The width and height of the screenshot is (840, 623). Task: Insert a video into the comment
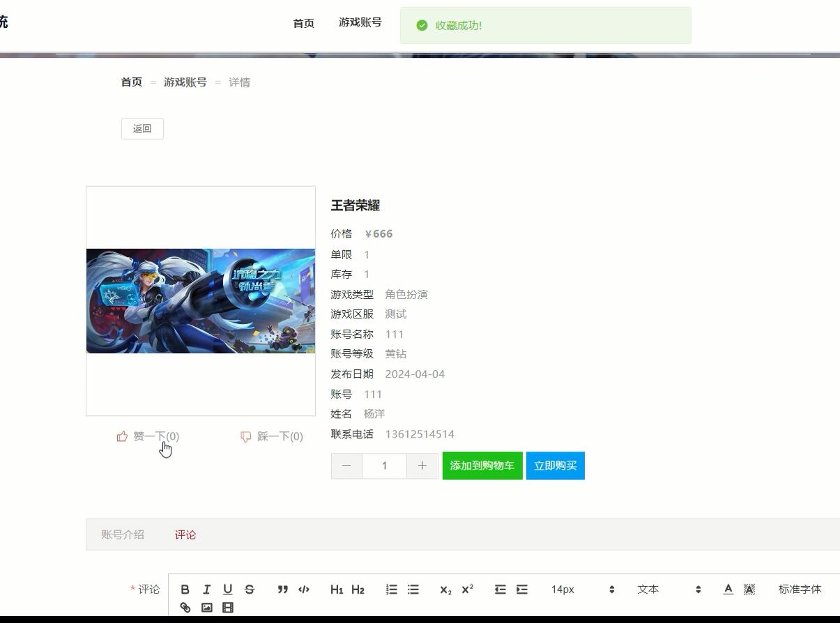point(228,607)
